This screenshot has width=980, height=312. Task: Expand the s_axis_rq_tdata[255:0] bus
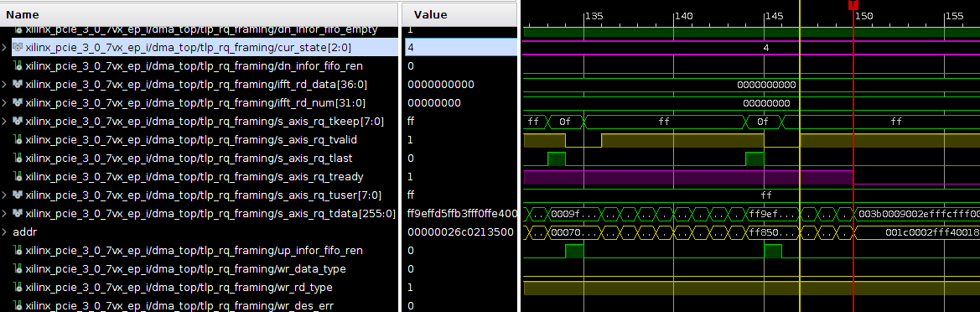(x=5, y=213)
